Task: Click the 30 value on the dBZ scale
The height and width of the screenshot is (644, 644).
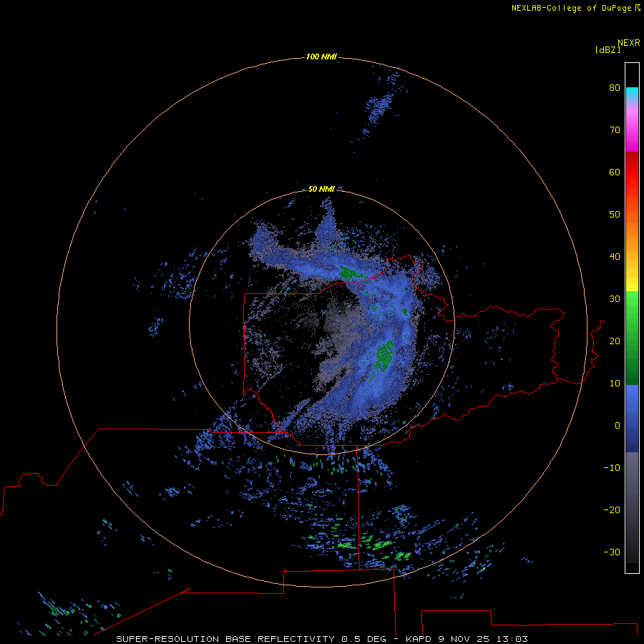Action: 615,298
